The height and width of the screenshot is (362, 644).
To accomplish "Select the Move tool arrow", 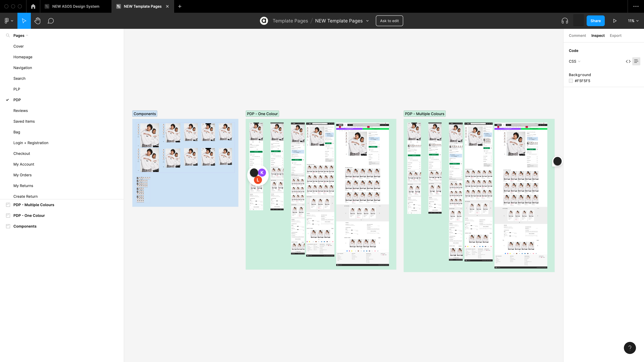I will click(24, 21).
